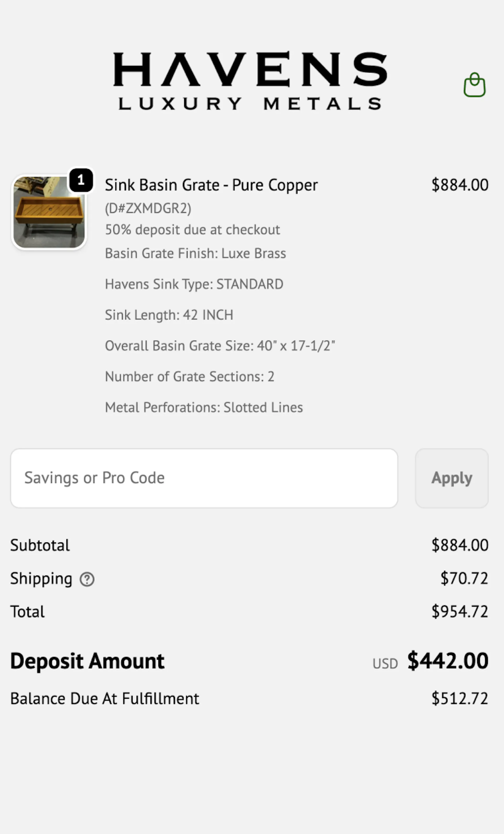The width and height of the screenshot is (504, 834).
Task: Open the Sink Length selection
Action: click(x=169, y=314)
